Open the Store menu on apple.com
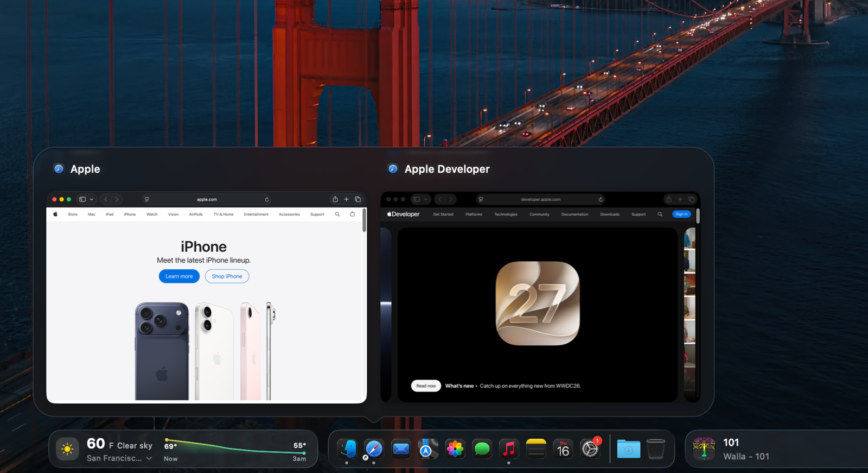 tap(73, 214)
